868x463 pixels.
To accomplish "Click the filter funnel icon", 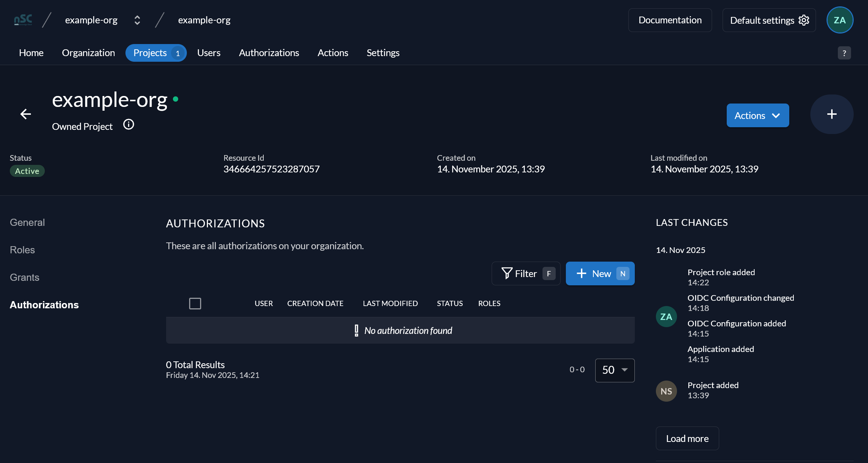I will click(507, 273).
